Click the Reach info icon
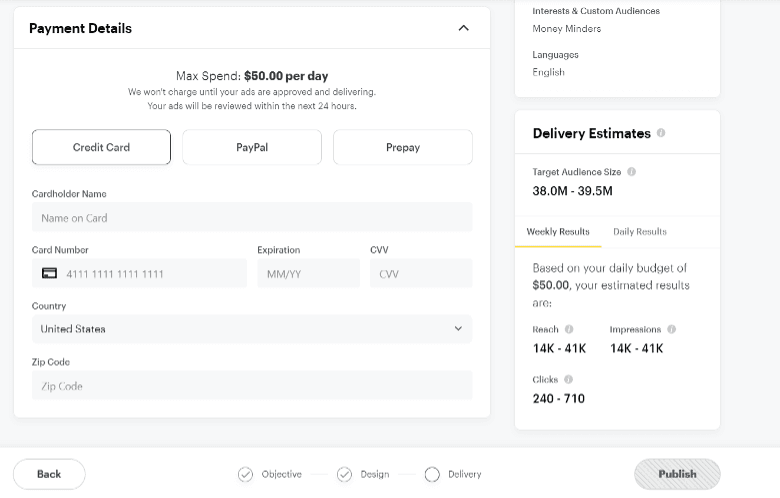The height and width of the screenshot is (498, 780). [569, 329]
